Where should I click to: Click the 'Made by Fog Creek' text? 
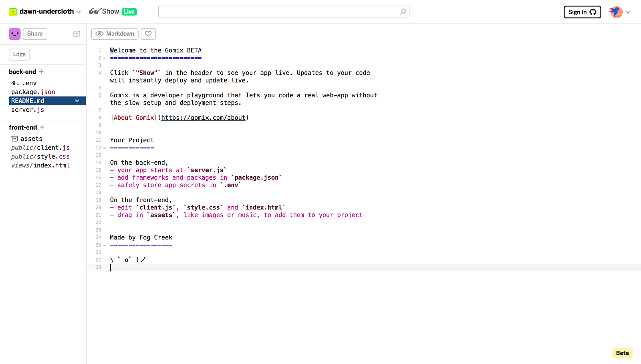click(141, 237)
